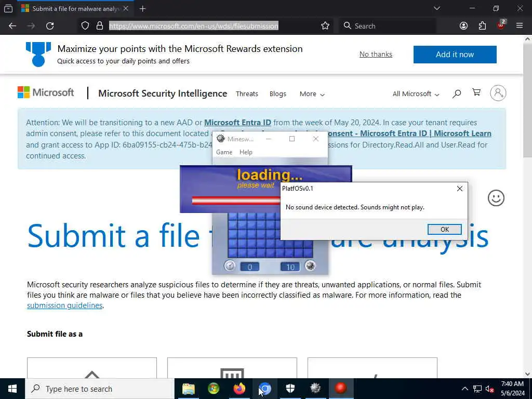Open the tracking protection shield icon
Screen dimensions: 532x399
tap(85, 26)
